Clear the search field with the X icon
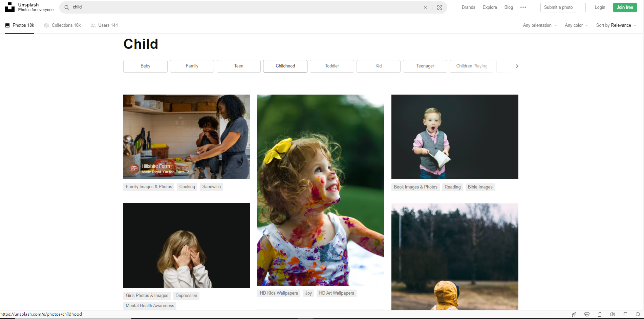This screenshot has width=644, height=319. [425, 7]
